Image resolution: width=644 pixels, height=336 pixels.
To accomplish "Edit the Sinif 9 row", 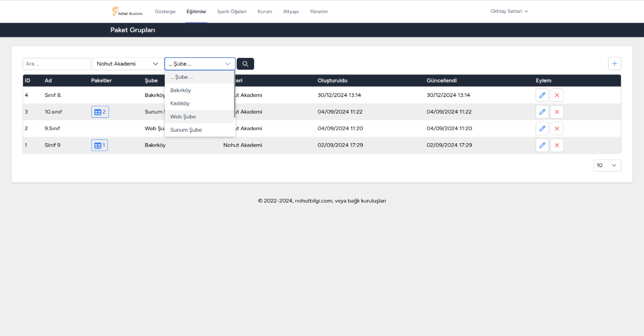I will coord(542,145).
